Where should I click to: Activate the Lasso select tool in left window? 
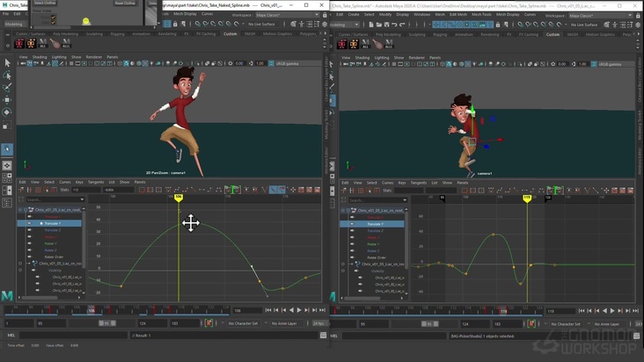(8, 76)
